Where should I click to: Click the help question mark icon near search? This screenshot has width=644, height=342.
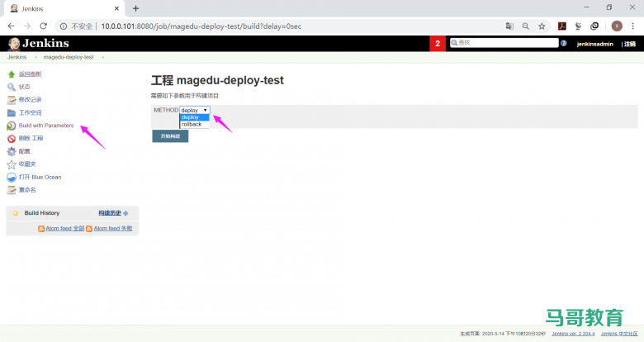(x=563, y=43)
